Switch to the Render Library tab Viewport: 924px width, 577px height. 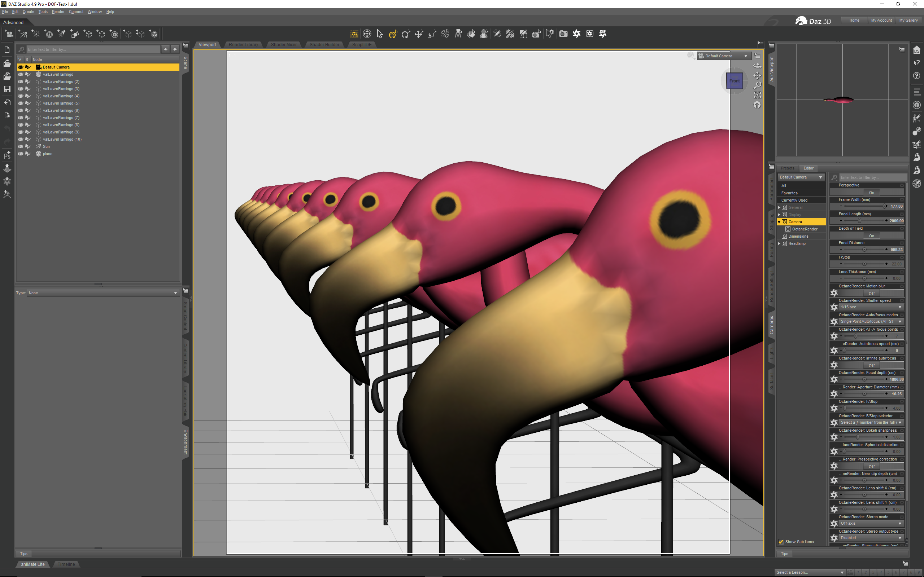point(243,45)
